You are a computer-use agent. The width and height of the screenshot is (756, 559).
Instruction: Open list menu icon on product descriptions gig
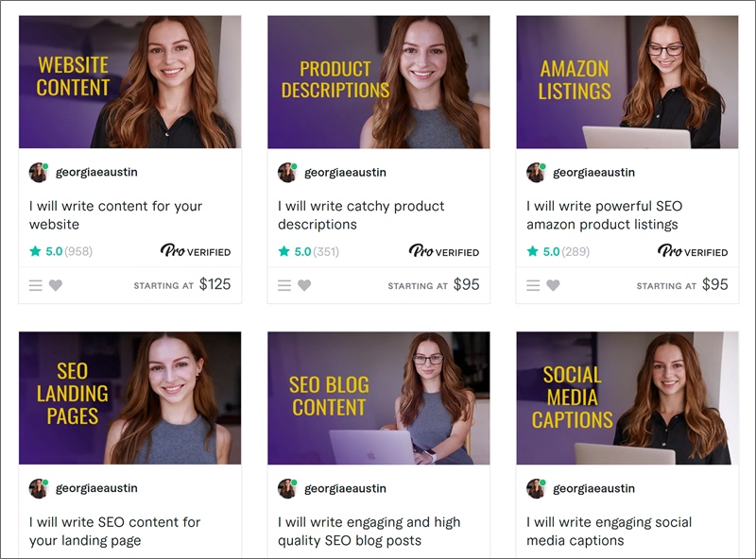(284, 285)
